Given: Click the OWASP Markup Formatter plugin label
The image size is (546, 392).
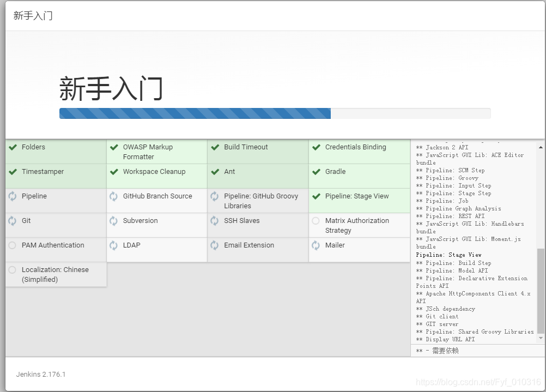Looking at the screenshot, I should click(148, 152).
